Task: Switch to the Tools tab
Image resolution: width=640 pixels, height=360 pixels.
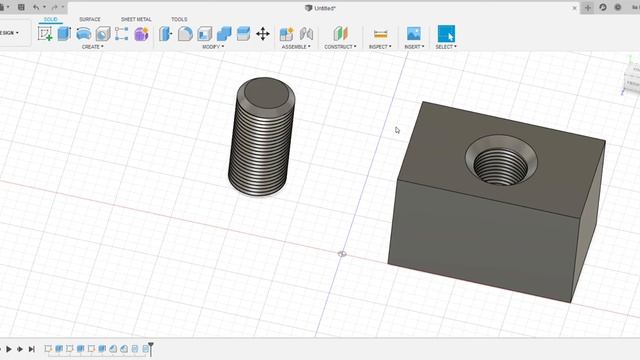Action: [x=179, y=19]
